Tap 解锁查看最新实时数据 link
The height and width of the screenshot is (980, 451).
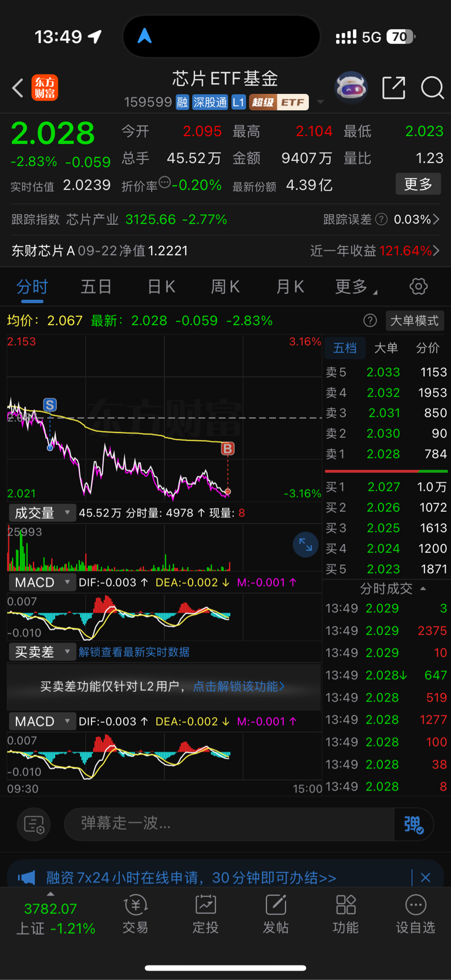coord(134,652)
